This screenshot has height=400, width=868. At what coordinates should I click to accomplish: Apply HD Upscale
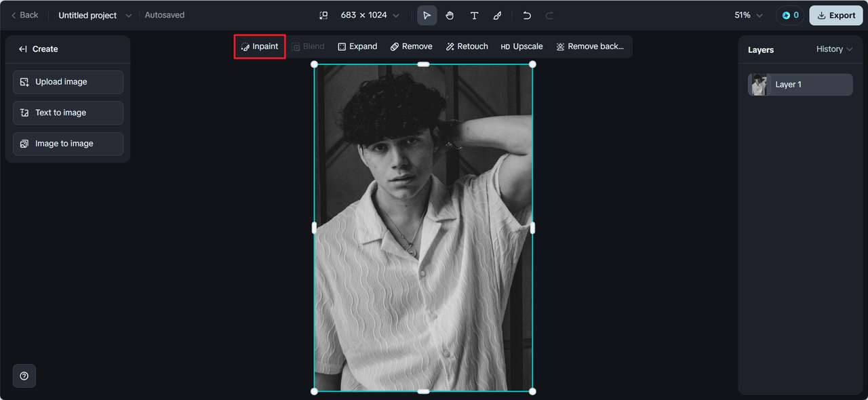point(521,47)
